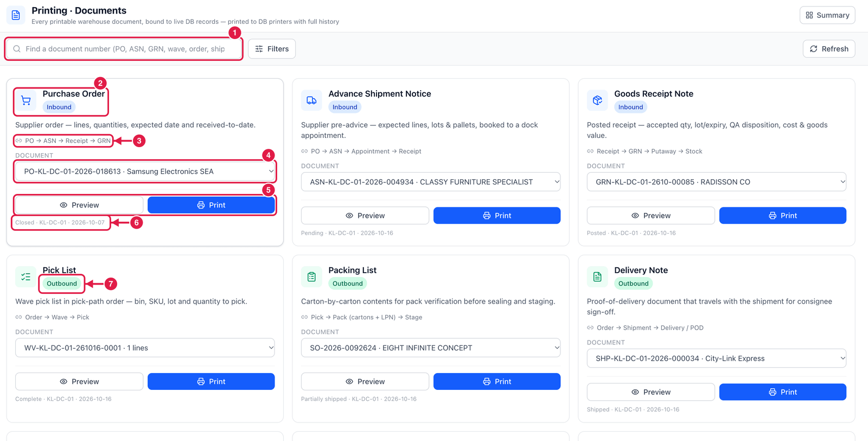Image resolution: width=868 pixels, height=441 pixels.
Task: Click 'Pick → Pack (cartons + LPN) → Stage' text
Action: coord(367,317)
